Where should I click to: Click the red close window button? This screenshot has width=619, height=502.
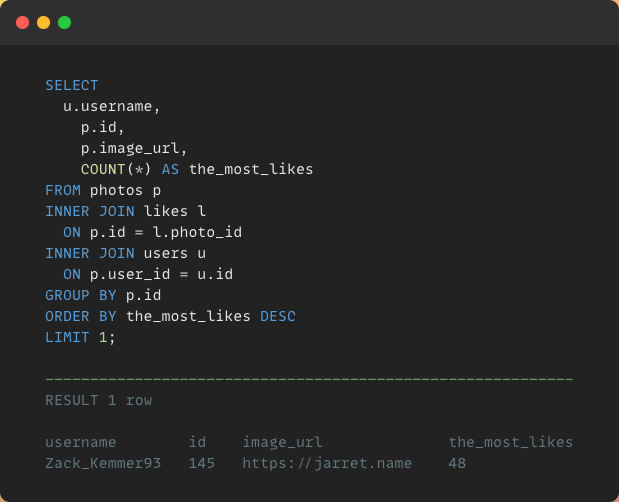23,22
